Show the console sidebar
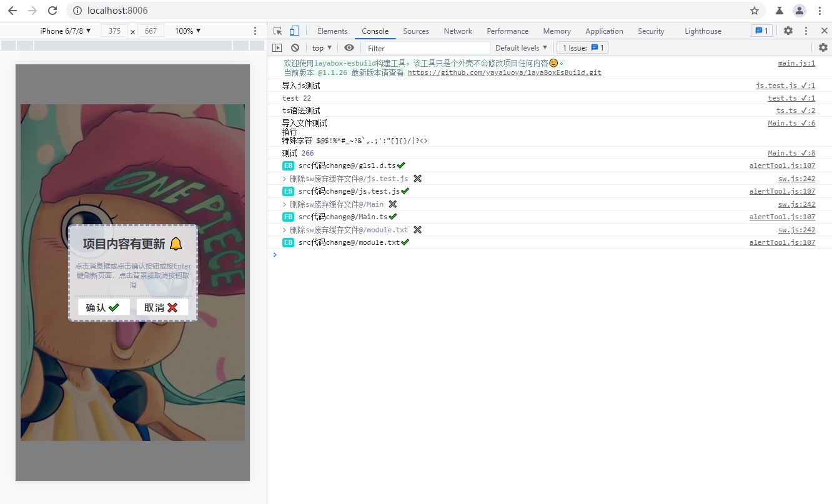This screenshot has height=504, width=832. (277, 47)
